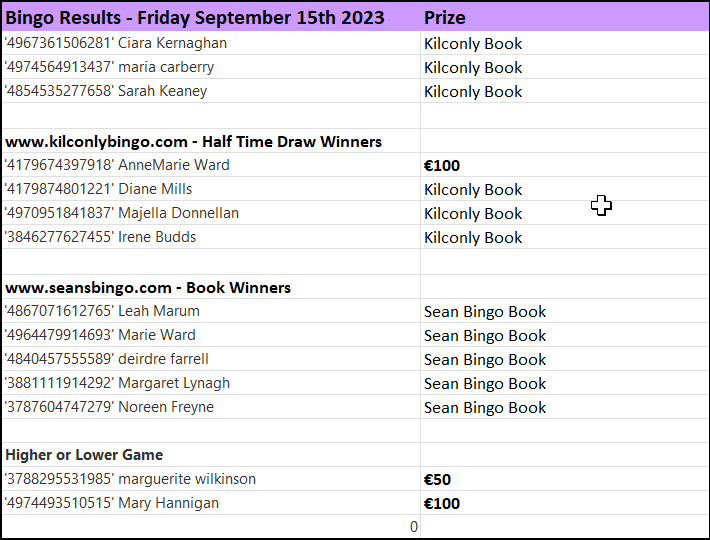
Task: Select the Diane Mills cell
Action: [211, 189]
